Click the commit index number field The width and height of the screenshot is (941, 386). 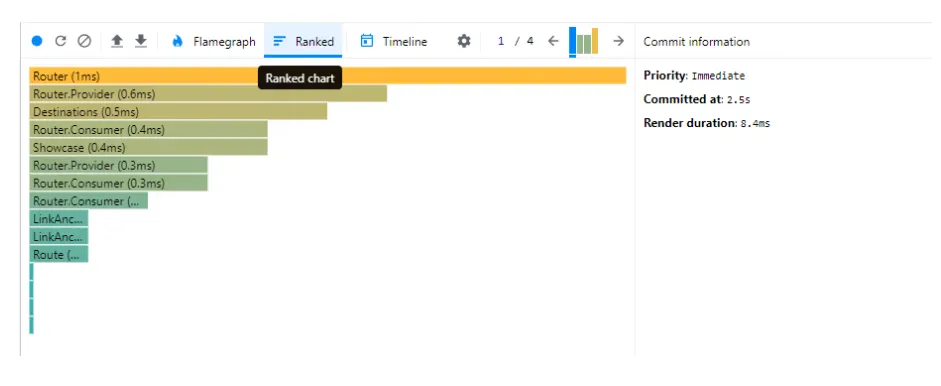(x=501, y=41)
